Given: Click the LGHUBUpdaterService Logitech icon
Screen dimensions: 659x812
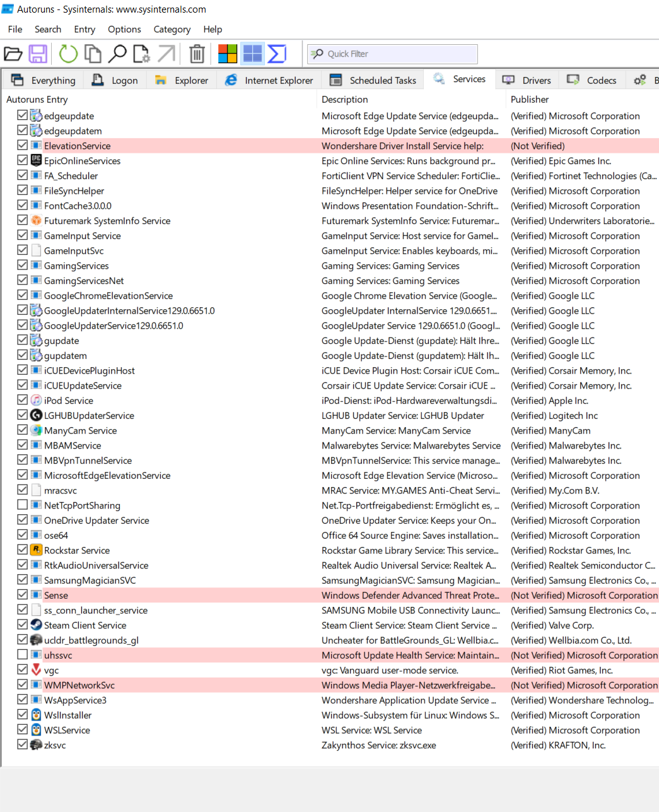Looking at the screenshot, I should [x=37, y=415].
